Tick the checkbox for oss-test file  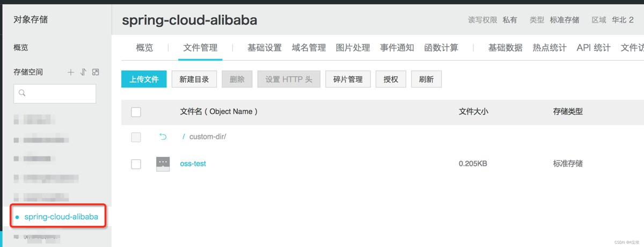[x=136, y=164]
